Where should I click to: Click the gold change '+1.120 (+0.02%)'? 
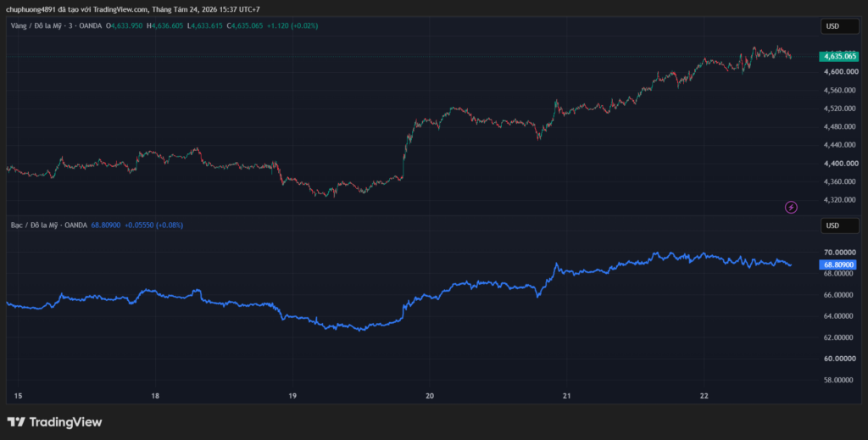pos(292,26)
